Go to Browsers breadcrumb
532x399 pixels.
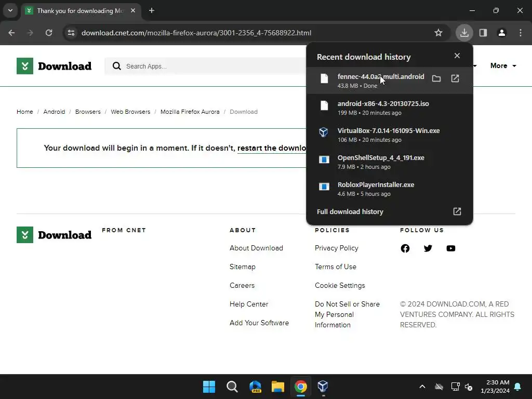(88, 112)
